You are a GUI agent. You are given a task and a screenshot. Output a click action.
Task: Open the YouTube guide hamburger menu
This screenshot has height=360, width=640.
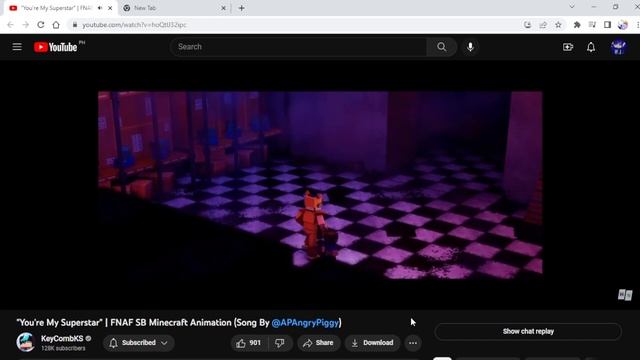pos(17,47)
